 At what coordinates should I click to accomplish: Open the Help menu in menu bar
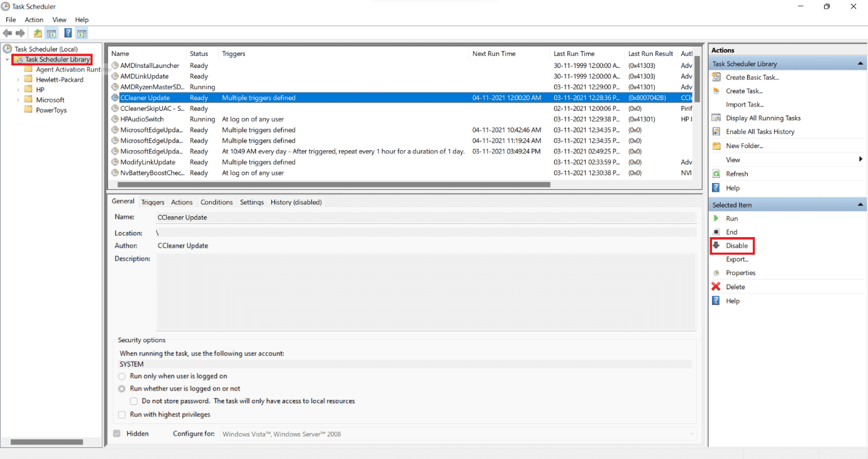(x=82, y=19)
